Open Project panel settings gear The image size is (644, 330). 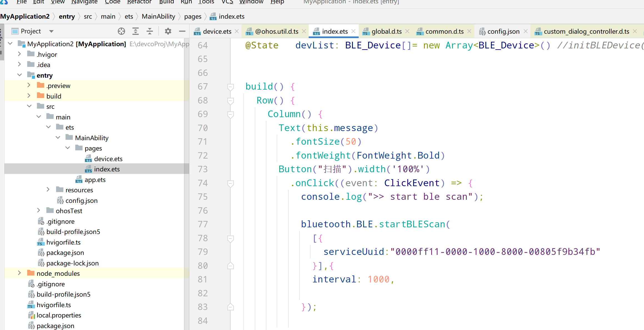(x=168, y=31)
